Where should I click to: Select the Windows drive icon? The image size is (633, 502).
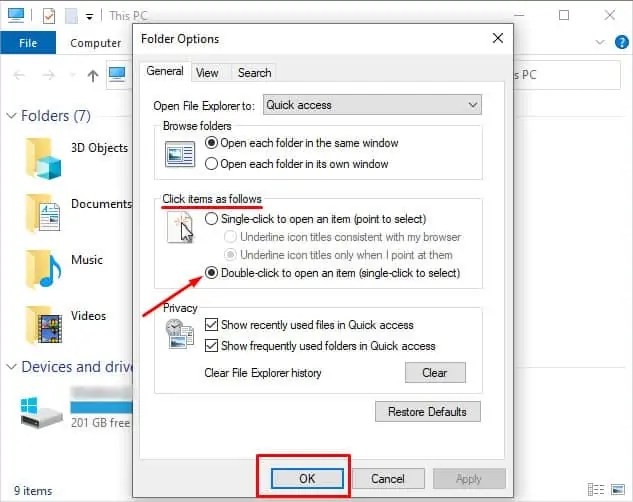pyautogui.click(x=41, y=413)
